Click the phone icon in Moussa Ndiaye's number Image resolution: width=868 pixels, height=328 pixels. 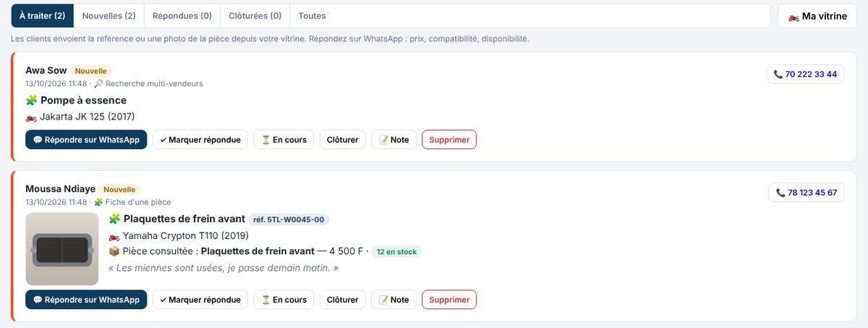780,193
